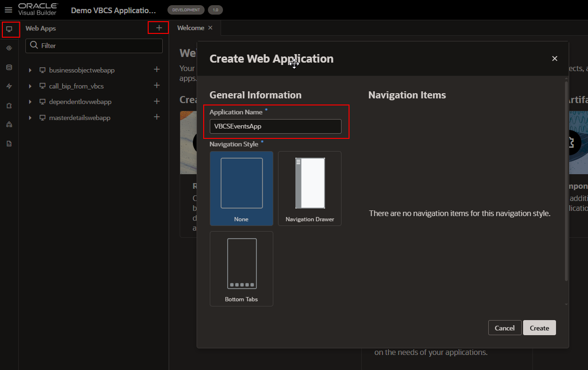The image size is (588, 370).
Task: Click the dialog vertical scrollbar
Action: pos(566,181)
